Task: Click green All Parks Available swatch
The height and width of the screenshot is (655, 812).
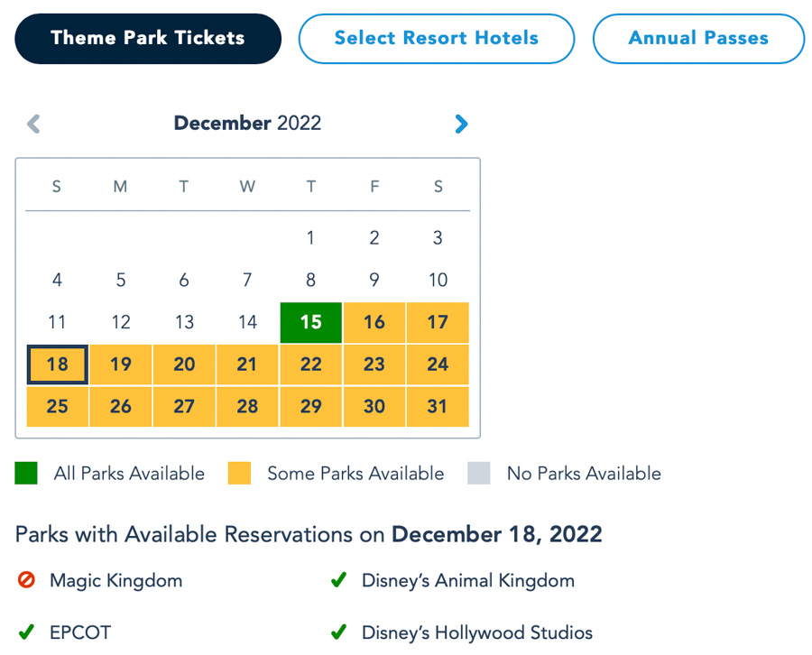Action: (x=26, y=474)
